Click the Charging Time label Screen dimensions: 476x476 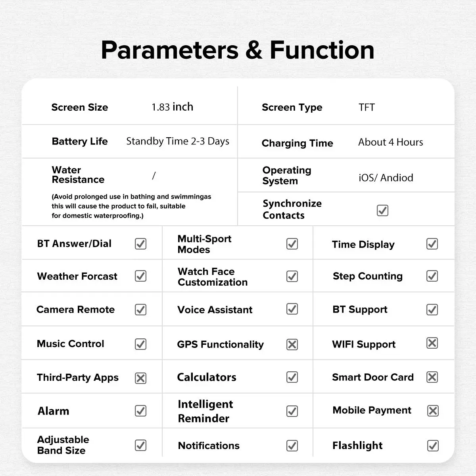click(x=297, y=143)
